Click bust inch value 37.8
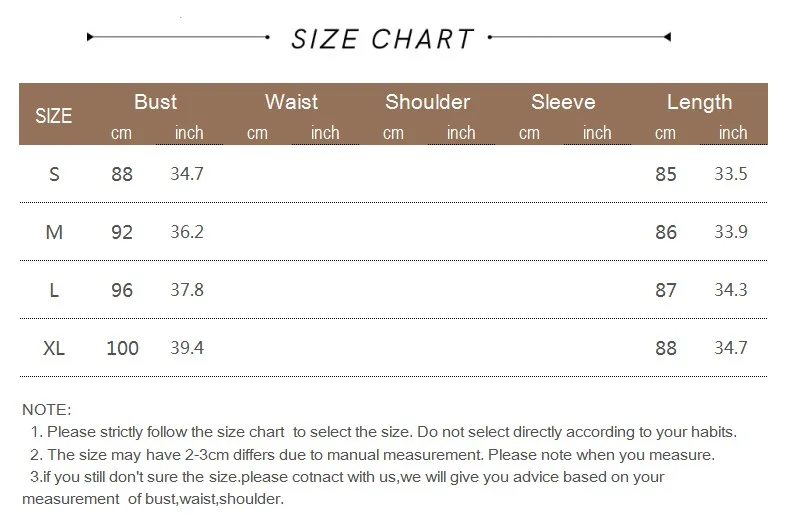795x526 pixels. click(187, 290)
